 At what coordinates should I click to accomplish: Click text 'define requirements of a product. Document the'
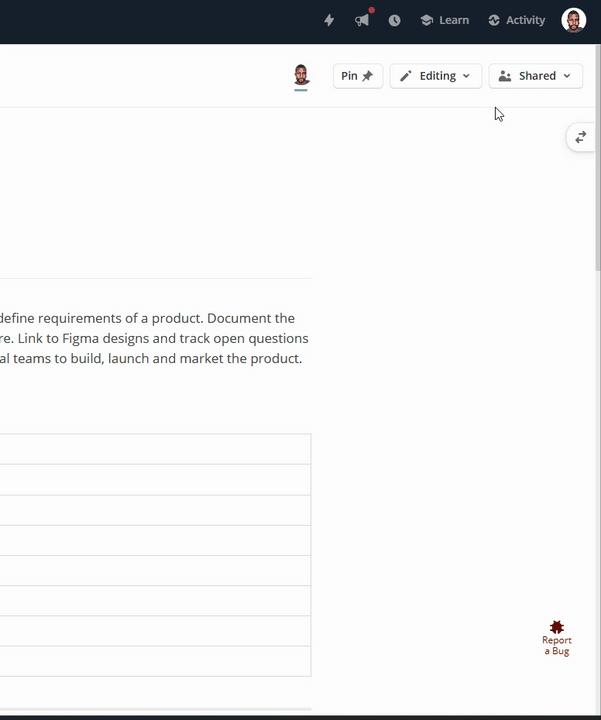147,318
